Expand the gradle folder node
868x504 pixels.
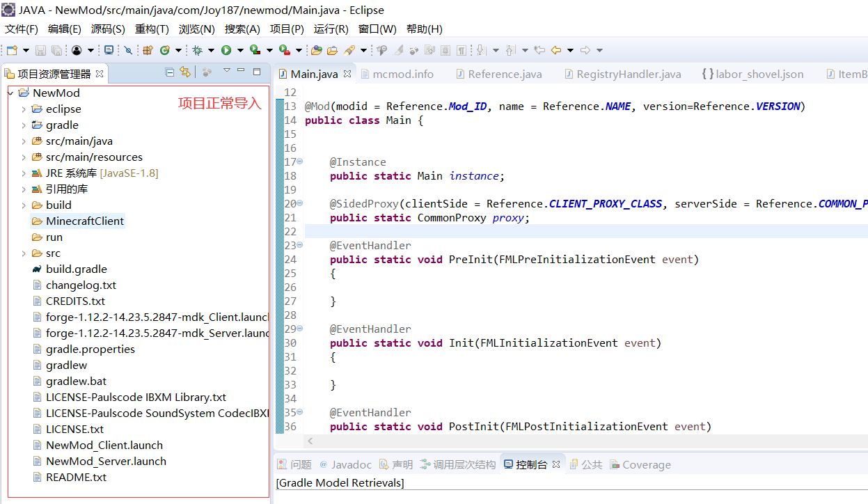pos(24,125)
